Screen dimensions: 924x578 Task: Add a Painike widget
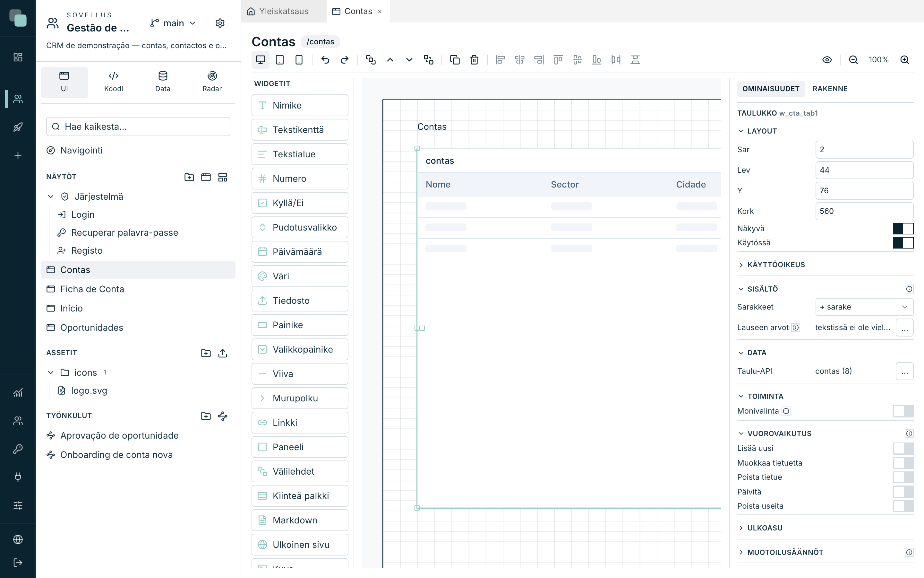tap(300, 325)
